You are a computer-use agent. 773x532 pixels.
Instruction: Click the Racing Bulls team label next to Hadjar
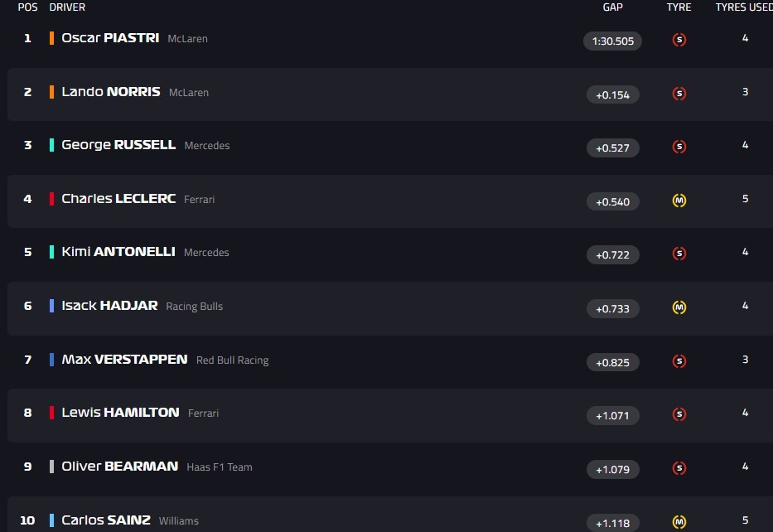[194, 307]
